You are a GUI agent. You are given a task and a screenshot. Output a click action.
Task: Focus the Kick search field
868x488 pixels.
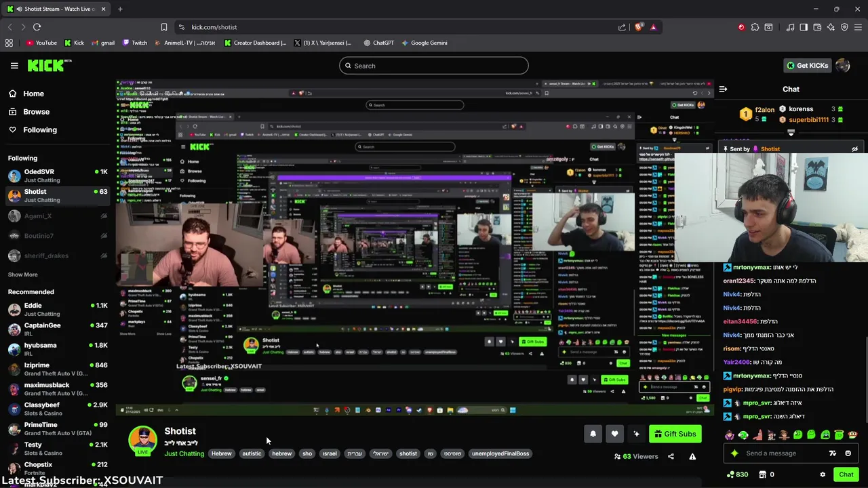[x=434, y=66]
